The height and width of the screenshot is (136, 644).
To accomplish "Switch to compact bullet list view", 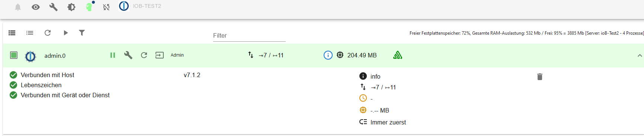I will pos(30,33).
